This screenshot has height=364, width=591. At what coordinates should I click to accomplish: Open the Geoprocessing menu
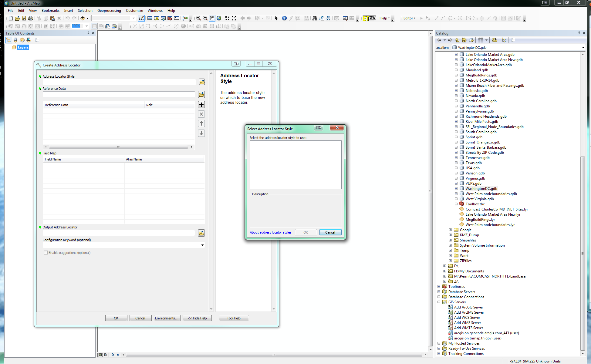click(109, 10)
